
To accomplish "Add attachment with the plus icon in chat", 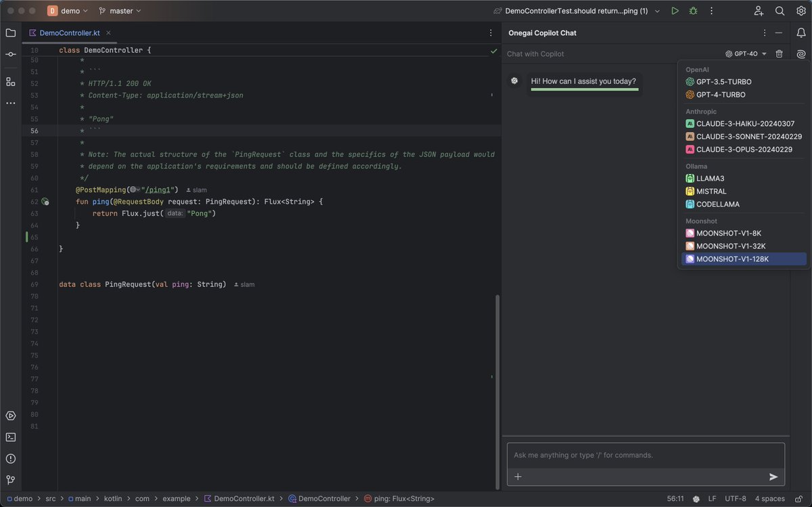I will point(518,477).
